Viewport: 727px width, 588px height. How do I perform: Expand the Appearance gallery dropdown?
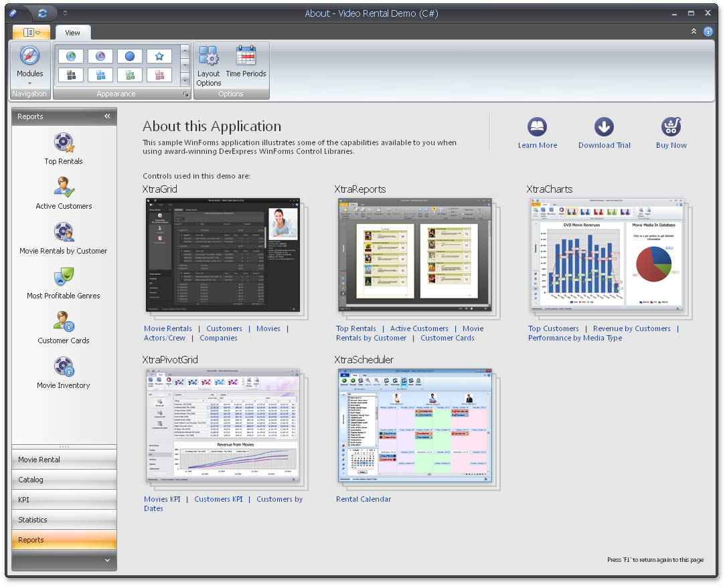[185, 81]
